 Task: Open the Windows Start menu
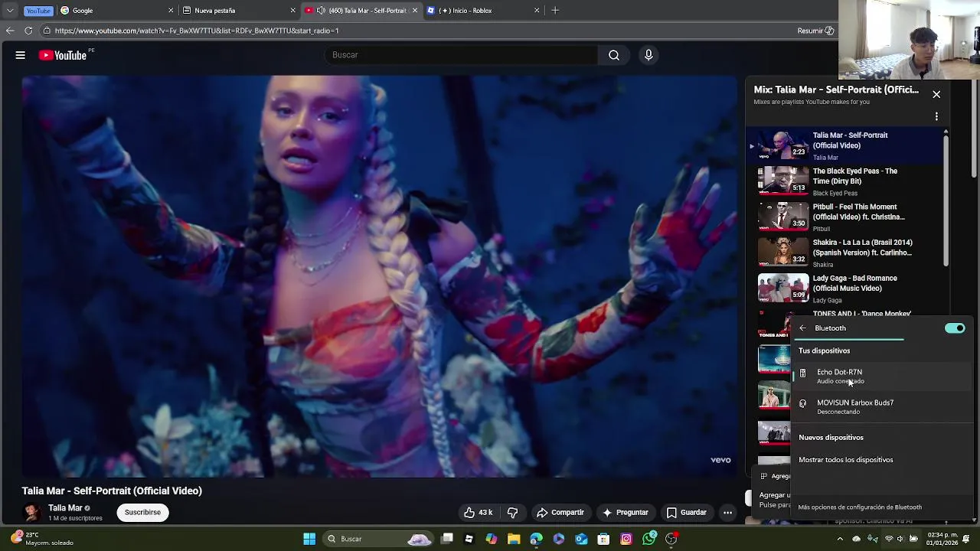(x=309, y=539)
